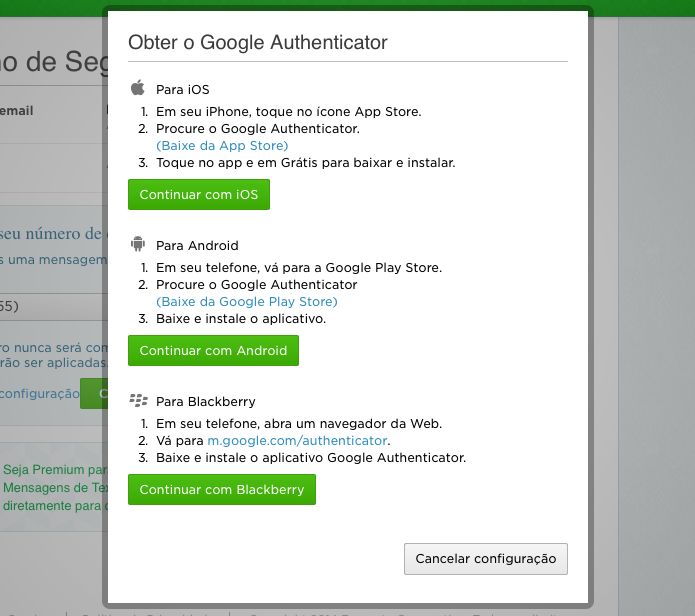695x616 pixels.
Task: Open the Baixe da Google Play Store link
Action: 247,302
